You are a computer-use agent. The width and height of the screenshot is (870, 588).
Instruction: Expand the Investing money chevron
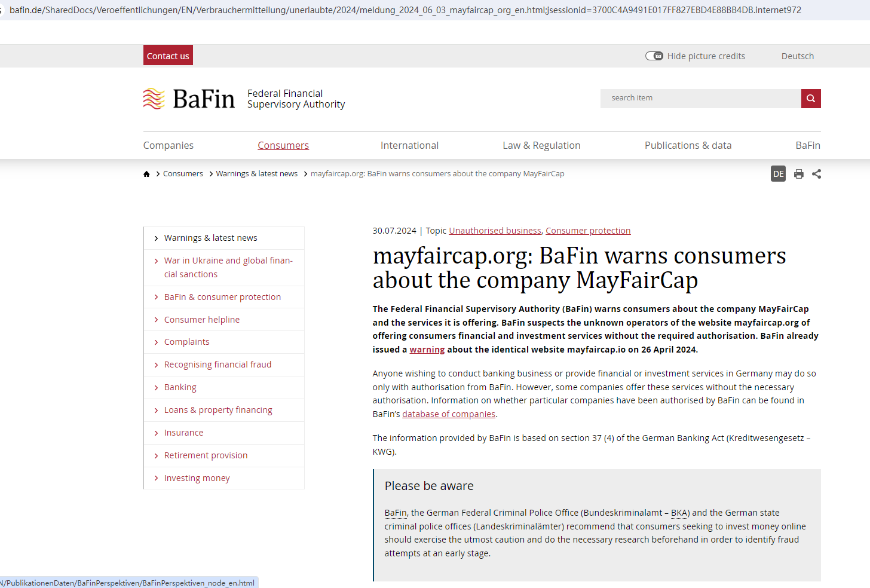(x=157, y=479)
